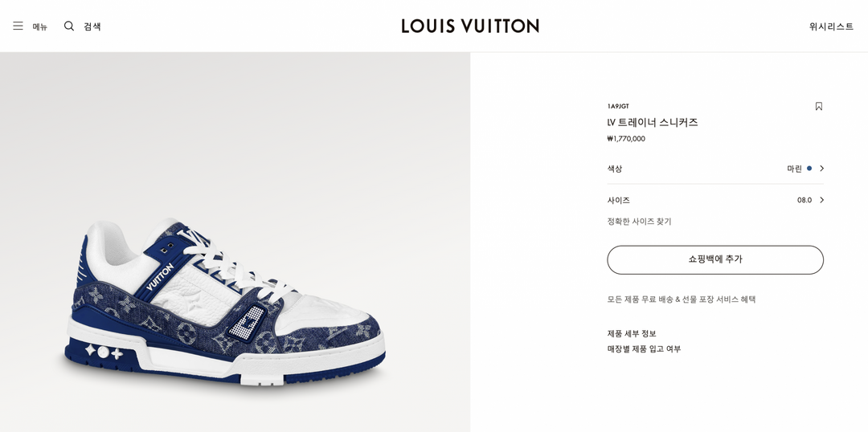Image resolution: width=868 pixels, height=432 pixels.
Task: Click product title LV 트레이너 스니커즈
Action: click(652, 123)
